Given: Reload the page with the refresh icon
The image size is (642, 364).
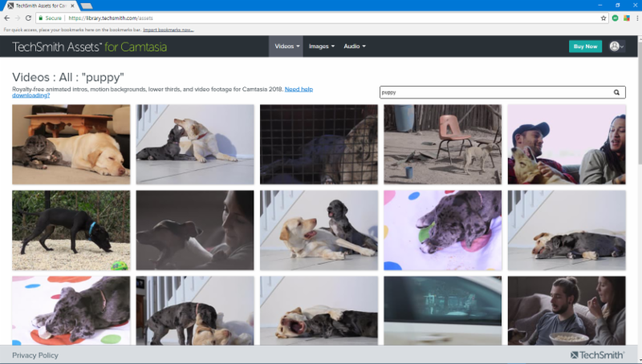Looking at the screenshot, I should [x=29, y=18].
